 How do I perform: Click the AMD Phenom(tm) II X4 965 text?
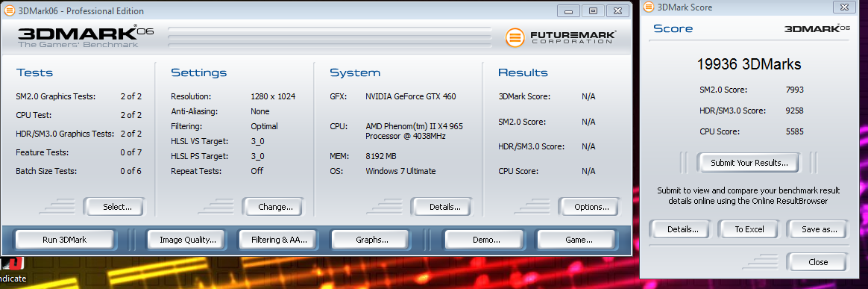pyautogui.click(x=414, y=126)
